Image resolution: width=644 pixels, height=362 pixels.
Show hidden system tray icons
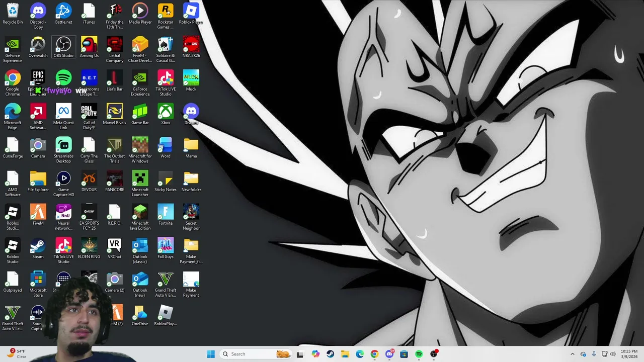click(x=572, y=354)
